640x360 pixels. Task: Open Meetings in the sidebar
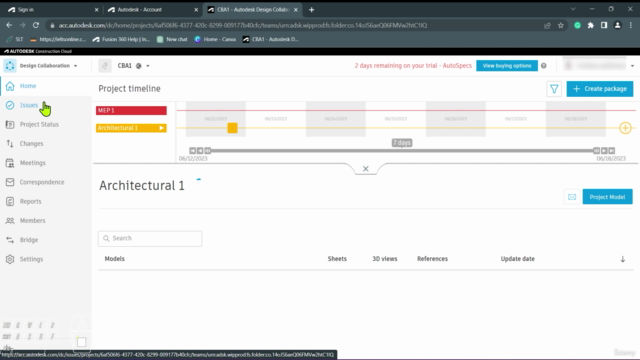(33, 163)
